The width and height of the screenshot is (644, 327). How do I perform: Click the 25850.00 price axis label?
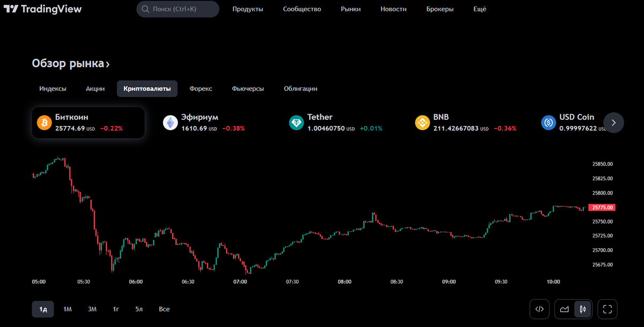coord(603,164)
